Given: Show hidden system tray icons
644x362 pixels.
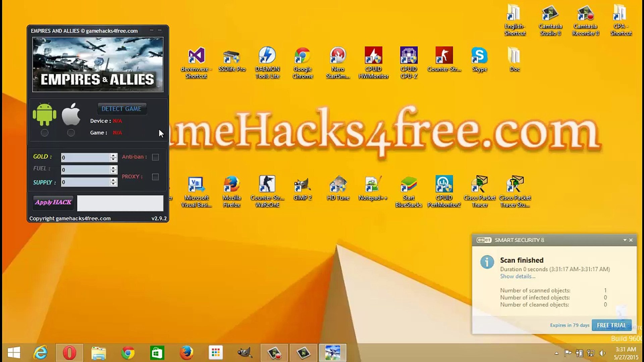Looking at the screenshot, I should (556, 353).
